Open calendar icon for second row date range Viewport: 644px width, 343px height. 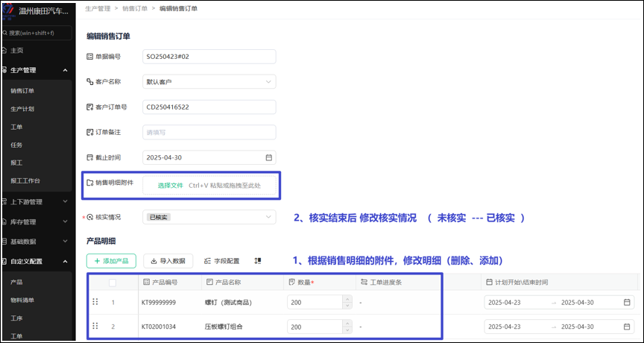[628, 327]
